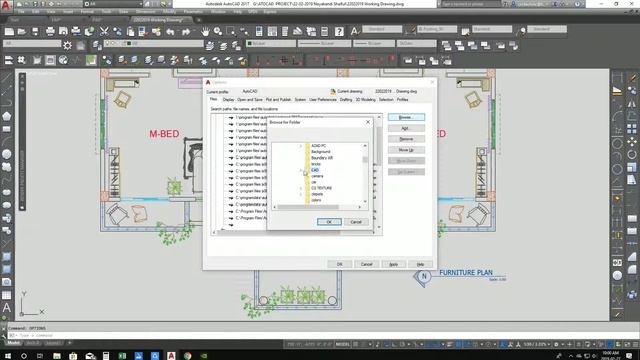Select the Polygon draw tool

(x=7, y=116)
